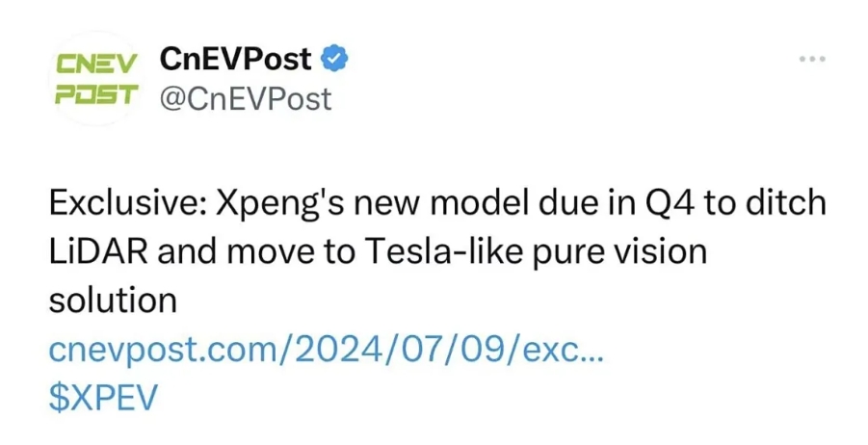Open the CnEVPost display name profile
Screen dimensions: 868x445
235,59
